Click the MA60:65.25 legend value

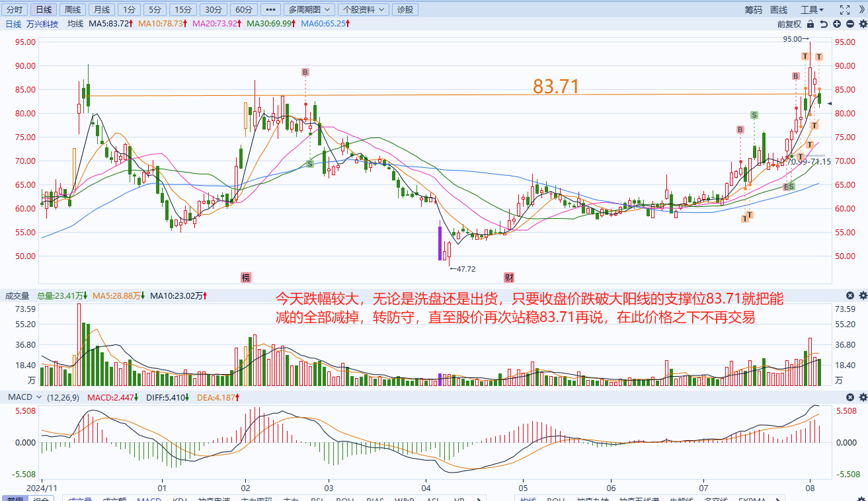click(x=326, y=24)
